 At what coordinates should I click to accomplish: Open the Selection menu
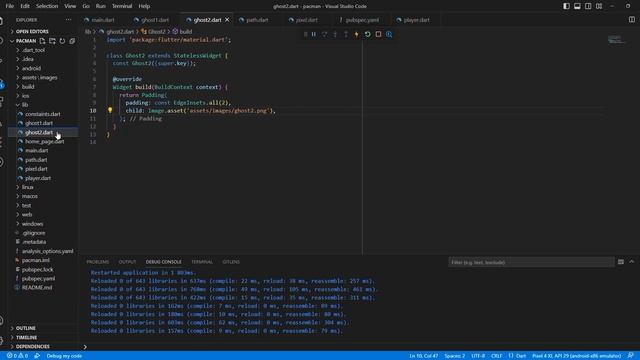[47, 6]
